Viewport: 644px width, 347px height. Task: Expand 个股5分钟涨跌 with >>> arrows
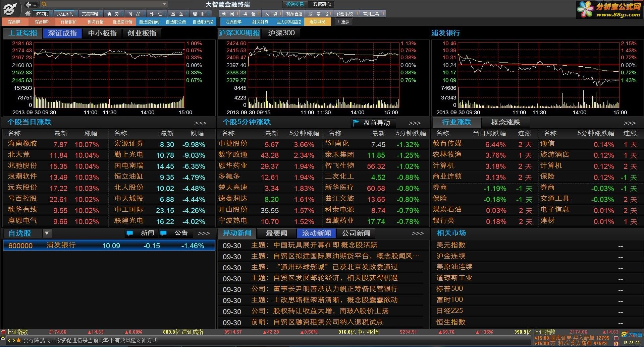point(415,123)
